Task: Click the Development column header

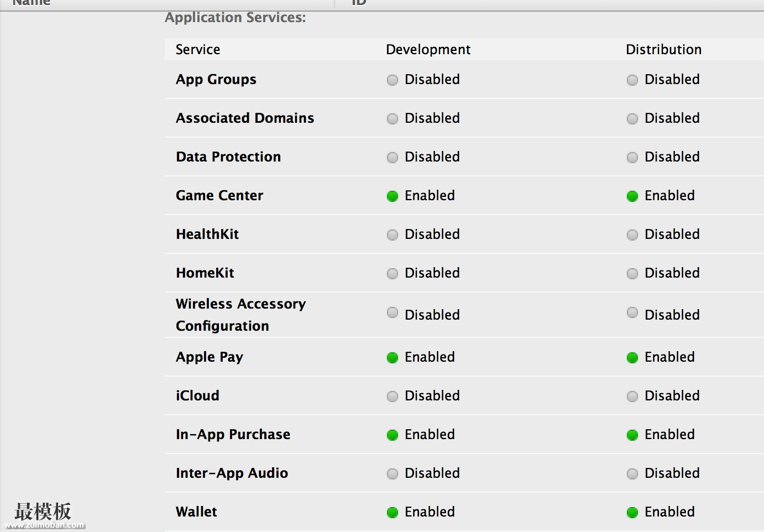Action: pyautogui.click(x=428, y=50)
